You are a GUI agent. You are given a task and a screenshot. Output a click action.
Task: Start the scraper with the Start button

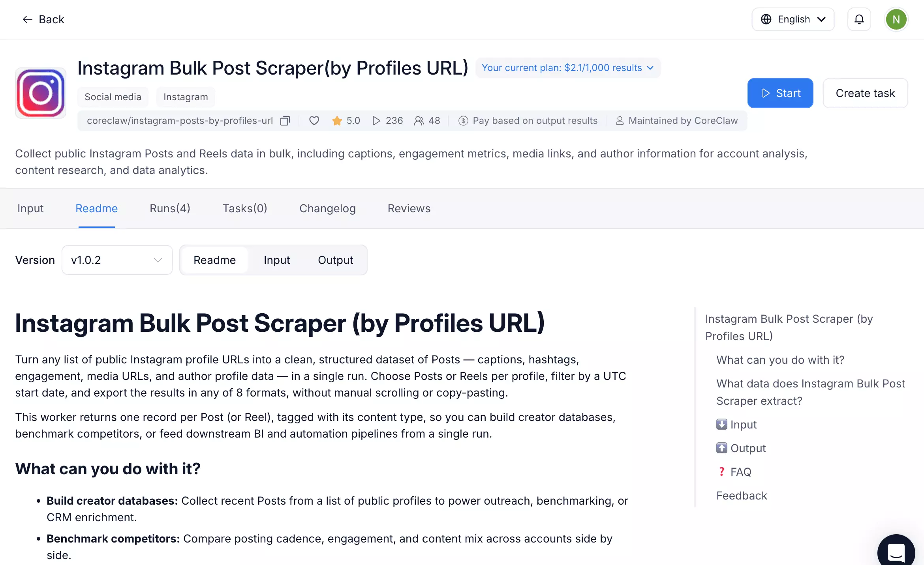pyautogui.click(x=780, y=93)
